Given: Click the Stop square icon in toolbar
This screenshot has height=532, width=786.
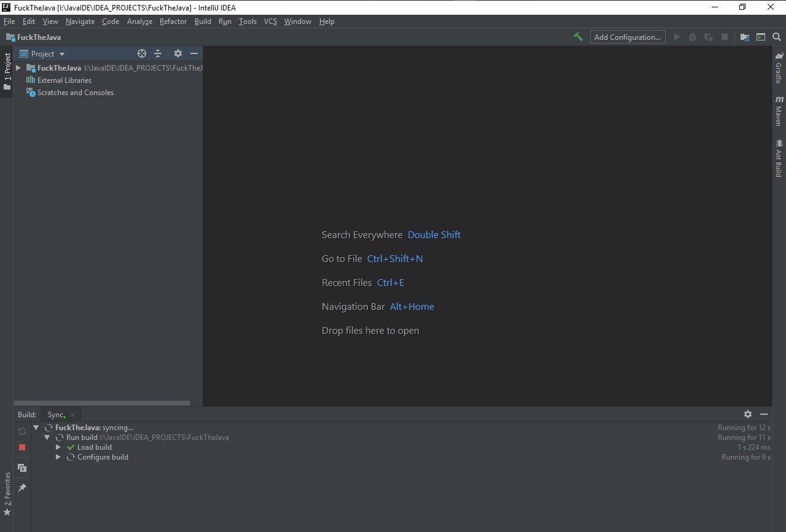Looking at the screenshot, I should point(725,37).
